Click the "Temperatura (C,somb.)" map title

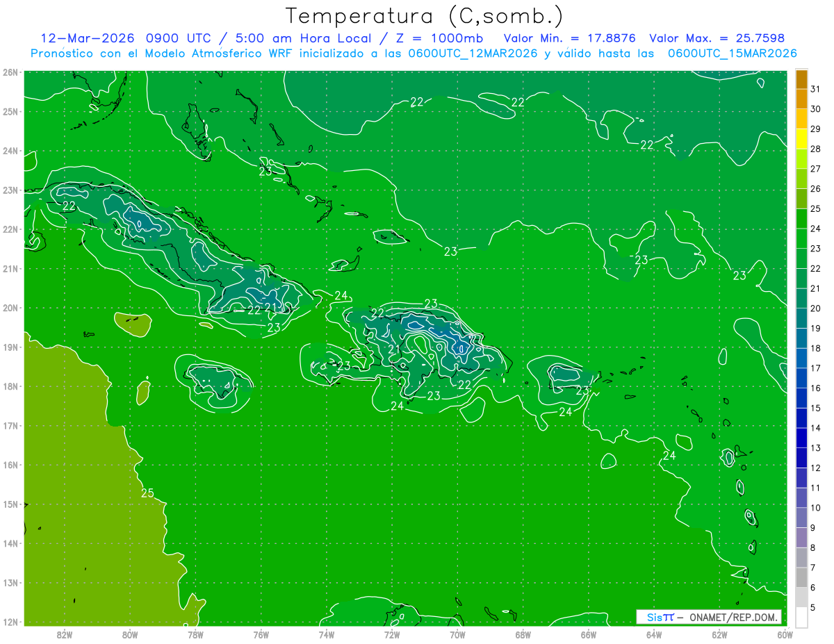pos(425,16)
